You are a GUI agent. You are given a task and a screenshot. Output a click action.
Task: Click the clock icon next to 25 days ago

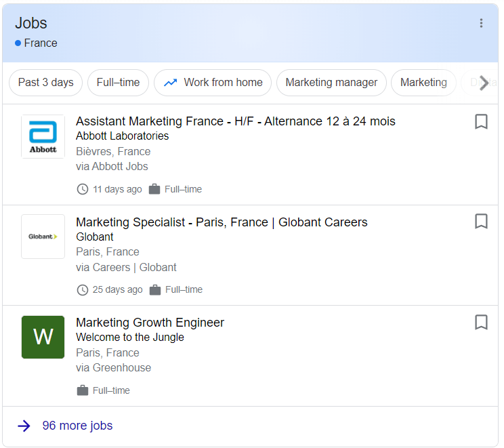click(x=83, y=290)
